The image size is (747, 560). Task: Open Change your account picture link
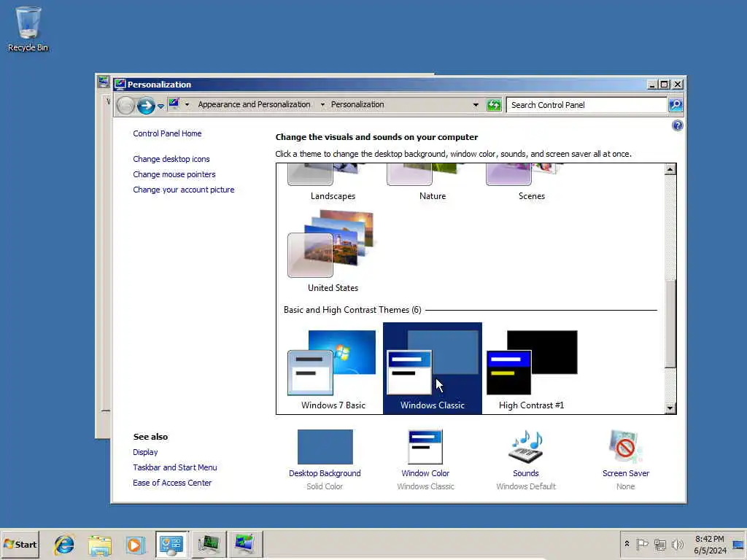[x=183, y=190]
